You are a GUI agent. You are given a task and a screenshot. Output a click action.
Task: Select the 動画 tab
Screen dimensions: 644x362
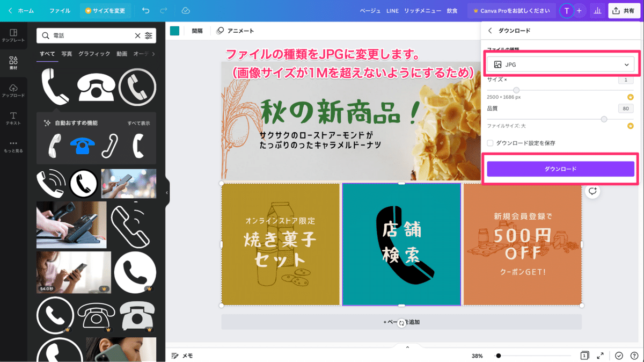click(122, 54)
